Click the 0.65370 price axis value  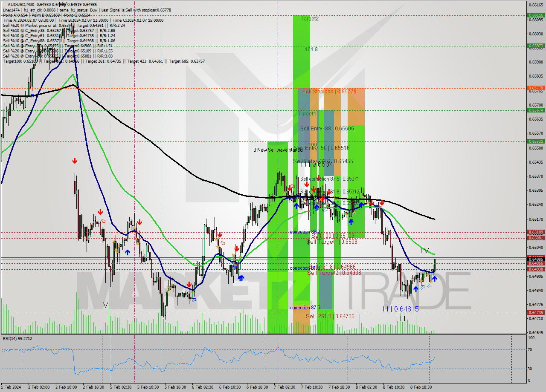pyautogui.click(x=536, y=176)
